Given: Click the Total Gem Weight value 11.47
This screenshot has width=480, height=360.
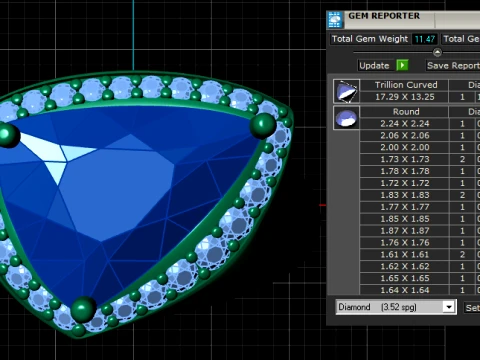Looking at the screenshot, I should pos(425,39).
